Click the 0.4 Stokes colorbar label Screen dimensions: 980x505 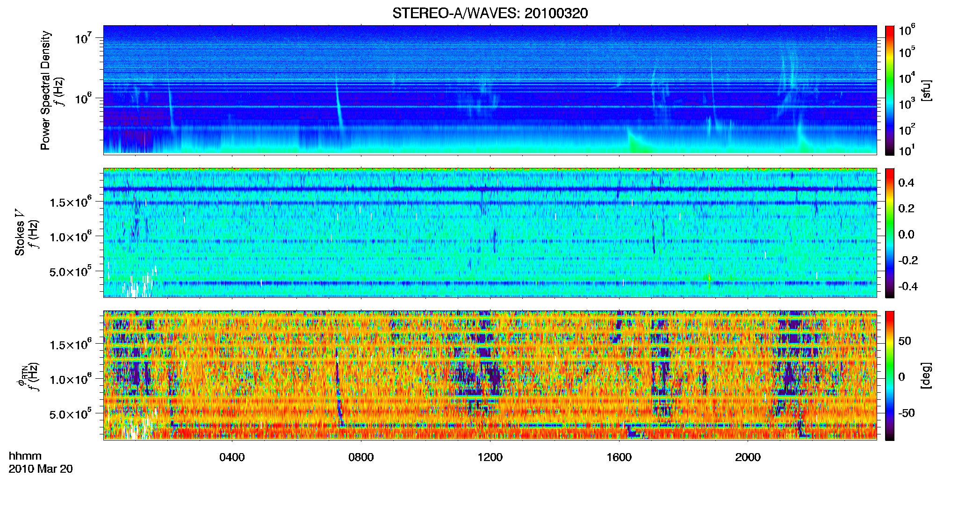906,183
